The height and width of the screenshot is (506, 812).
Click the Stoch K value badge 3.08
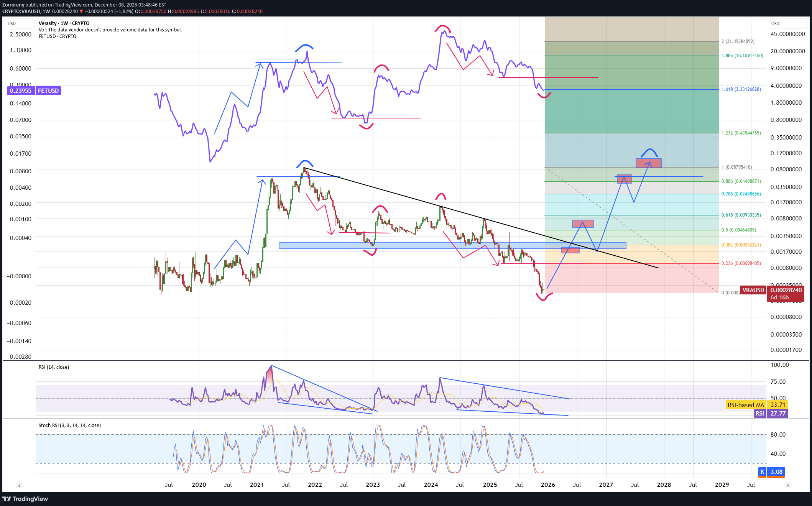coord(776,472)
